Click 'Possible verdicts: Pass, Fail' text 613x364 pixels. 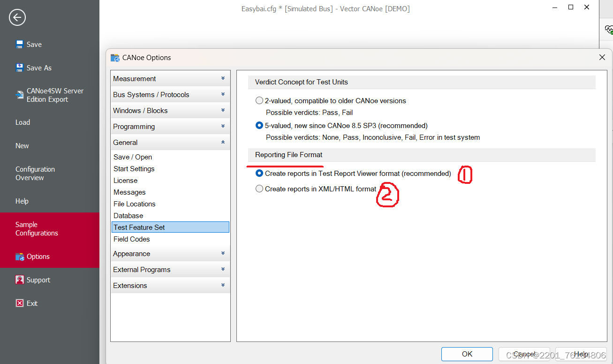310,113
